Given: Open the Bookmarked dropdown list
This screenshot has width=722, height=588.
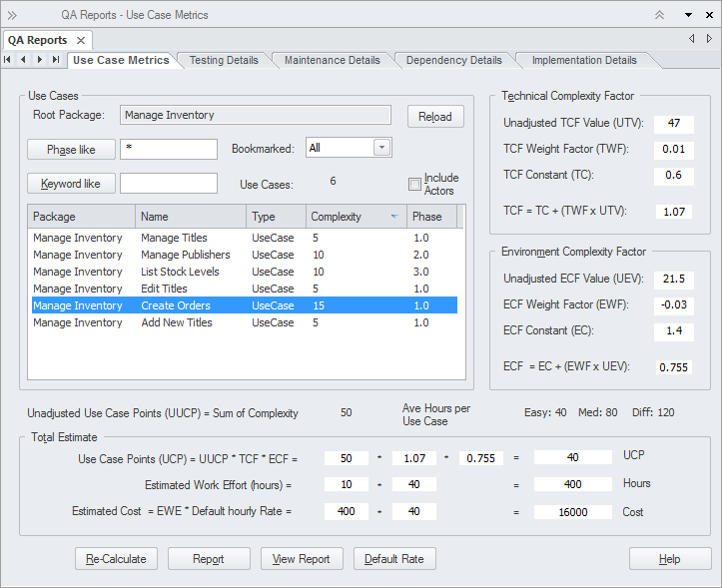Looking at the screenshot, I should pos(381,148).
